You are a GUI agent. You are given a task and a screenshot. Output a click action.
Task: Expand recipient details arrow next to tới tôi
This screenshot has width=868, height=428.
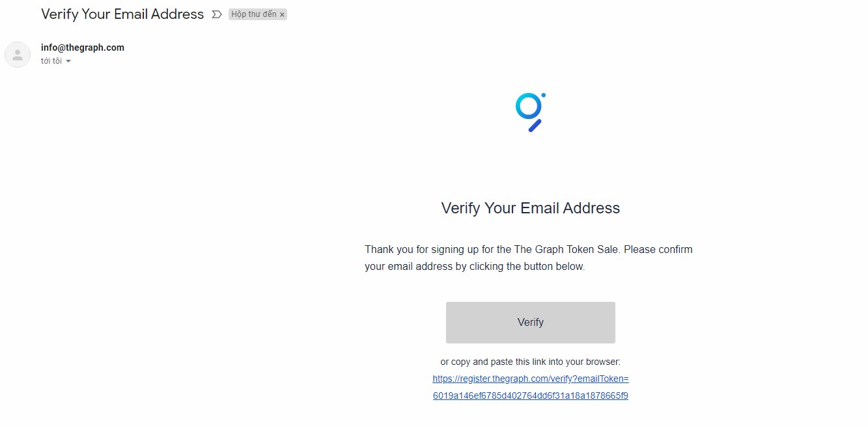click(x=68, y=61)
